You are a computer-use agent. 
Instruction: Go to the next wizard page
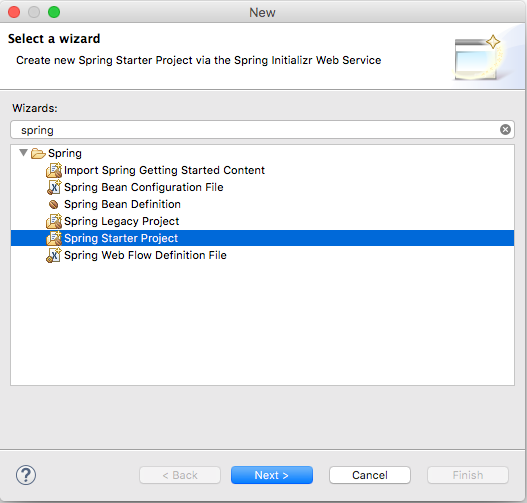tap(272, 475)
